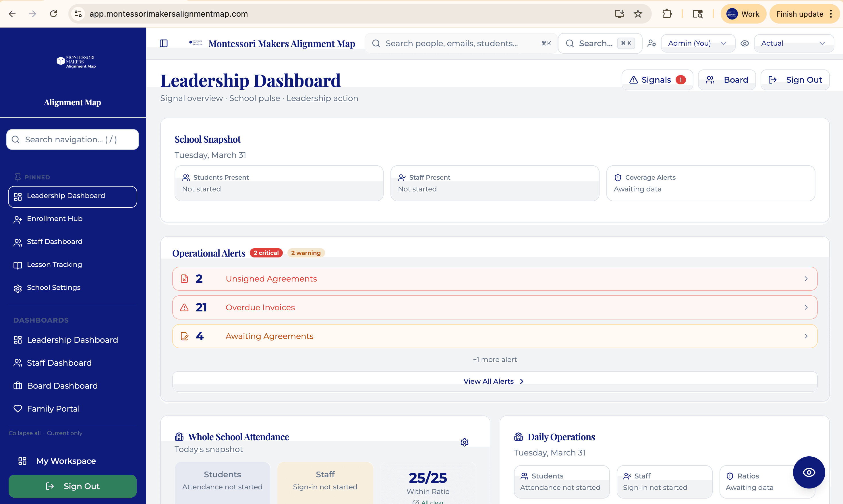Click the Search navigation field in the sidebar
This screenshot has width=843, height=504.
[x=72, y=139]
